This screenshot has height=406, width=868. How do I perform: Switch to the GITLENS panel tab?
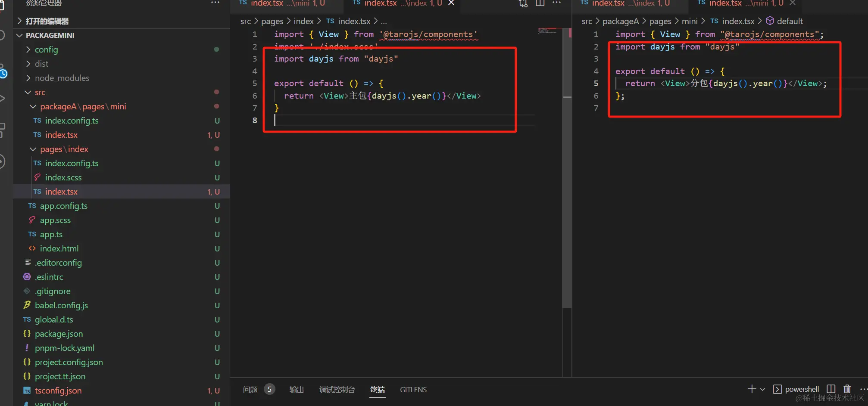click(x=413, y=390)
